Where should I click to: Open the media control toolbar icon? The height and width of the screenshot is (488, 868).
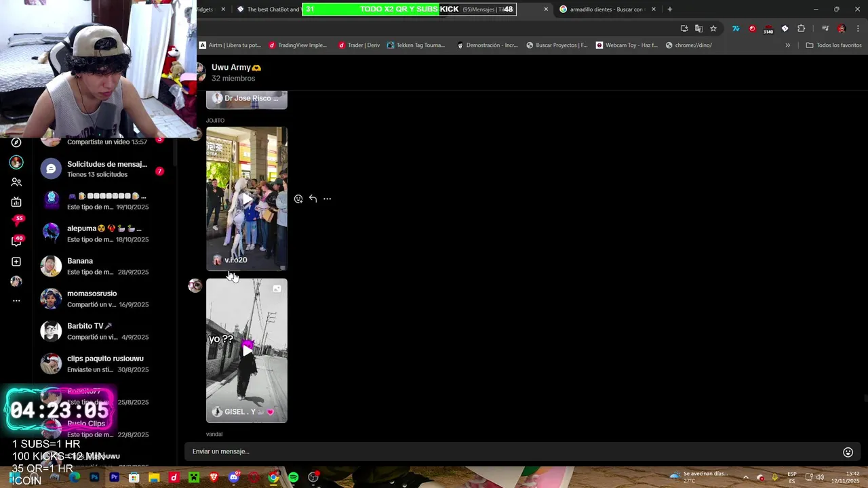[x=825, y=28]
